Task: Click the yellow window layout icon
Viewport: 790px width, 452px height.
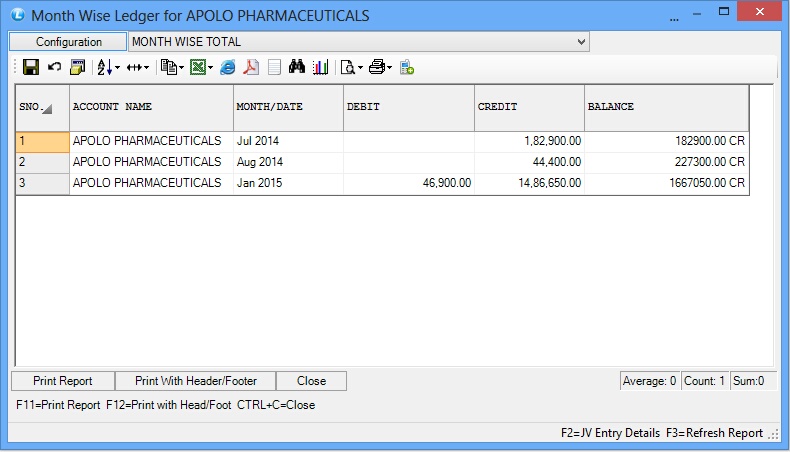Action: pos(78,67)
